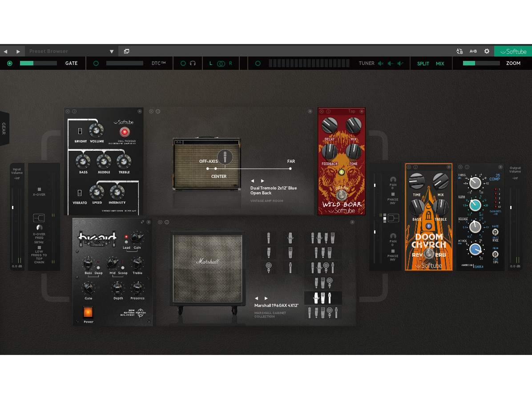Viewport: 532px width, 399px height.
Task: Select the stereo linked-circles input mode
Action: click(221, 64)
